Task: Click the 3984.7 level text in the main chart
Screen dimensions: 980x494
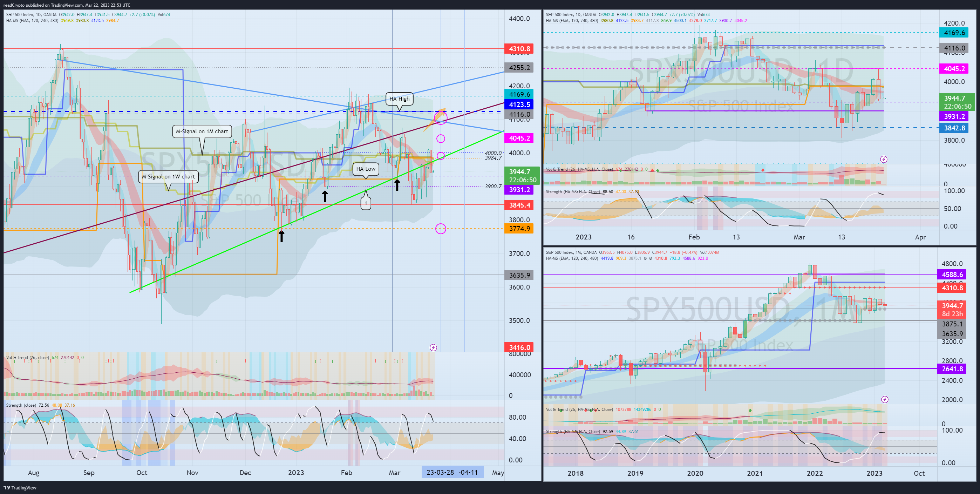Action: [x=493, y=158]
